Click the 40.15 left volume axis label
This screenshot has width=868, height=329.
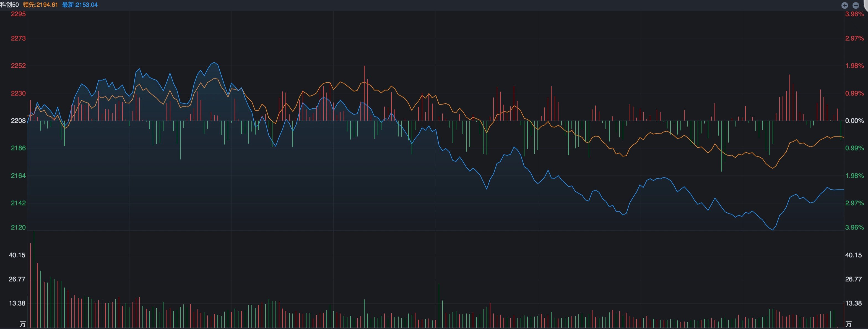17,255
